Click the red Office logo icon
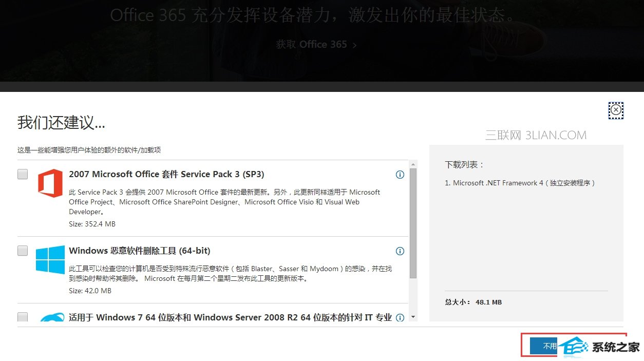Viewport: 644px width, 361px height. [50, 184]
